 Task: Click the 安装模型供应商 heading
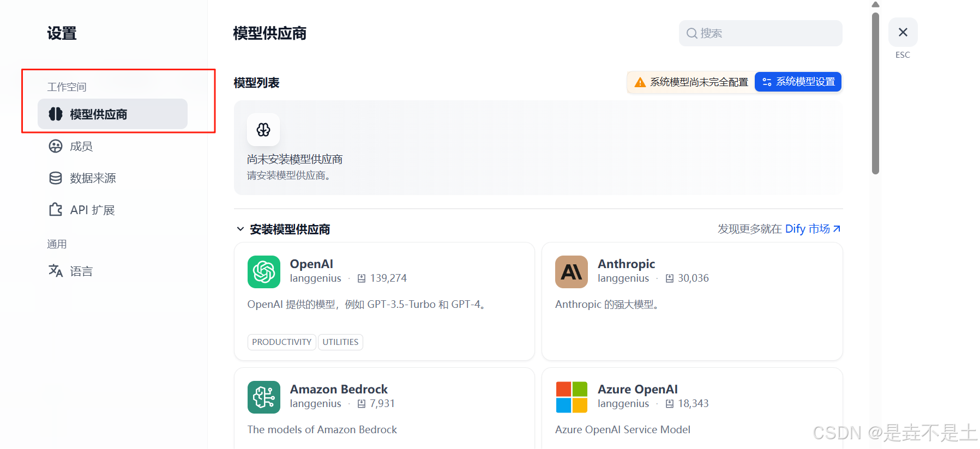[x=290, y=229]
